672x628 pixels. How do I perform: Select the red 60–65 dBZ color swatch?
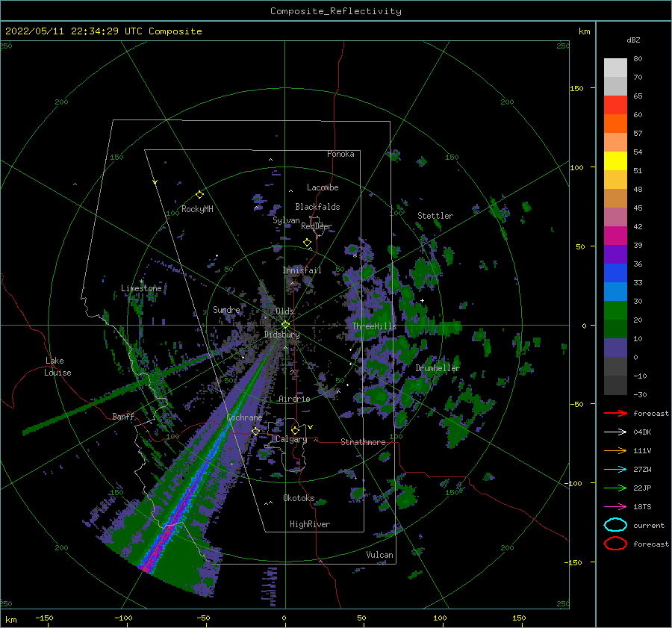point(615,105)
